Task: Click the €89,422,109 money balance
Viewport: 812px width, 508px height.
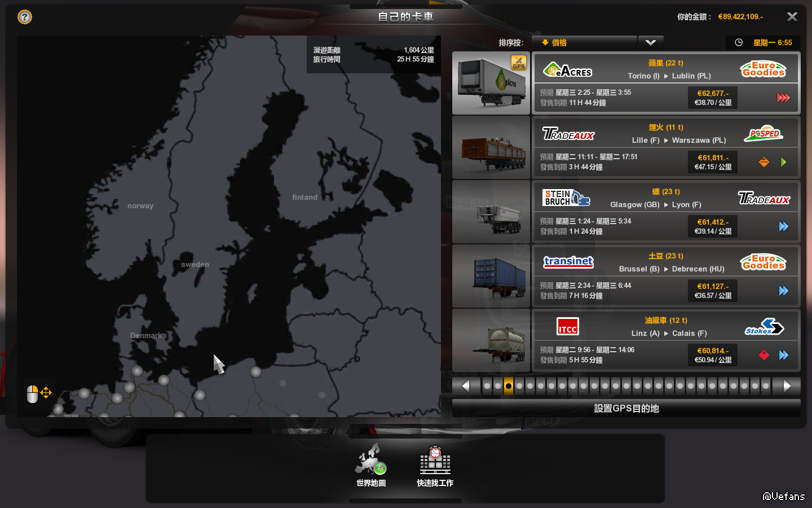Action: 740,17
